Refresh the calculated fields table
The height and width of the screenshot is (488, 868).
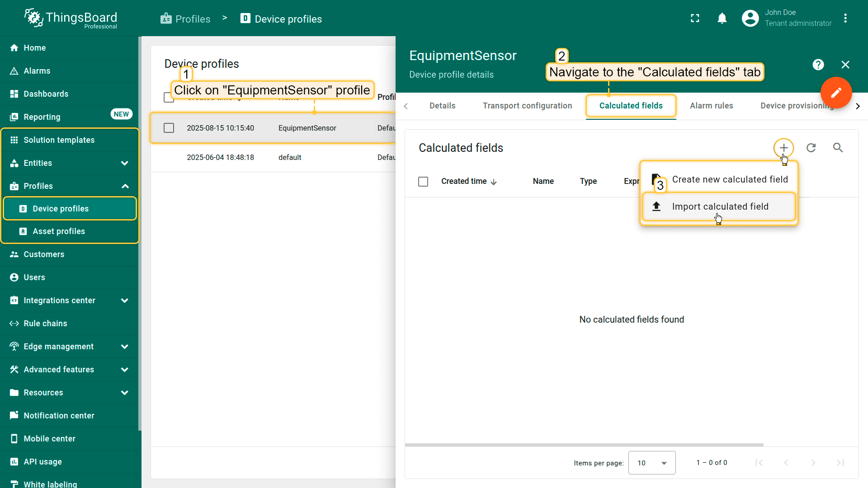pos(811,148)
